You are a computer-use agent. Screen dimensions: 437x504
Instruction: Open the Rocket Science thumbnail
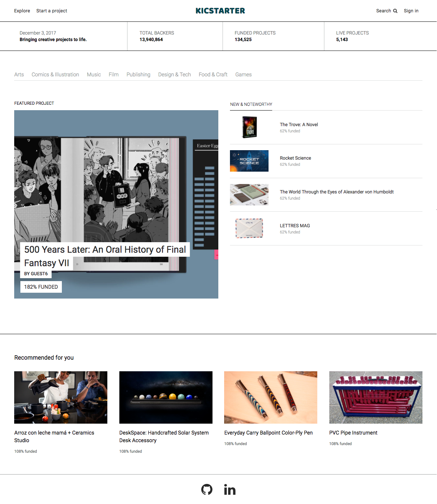[x=249, y=161]
